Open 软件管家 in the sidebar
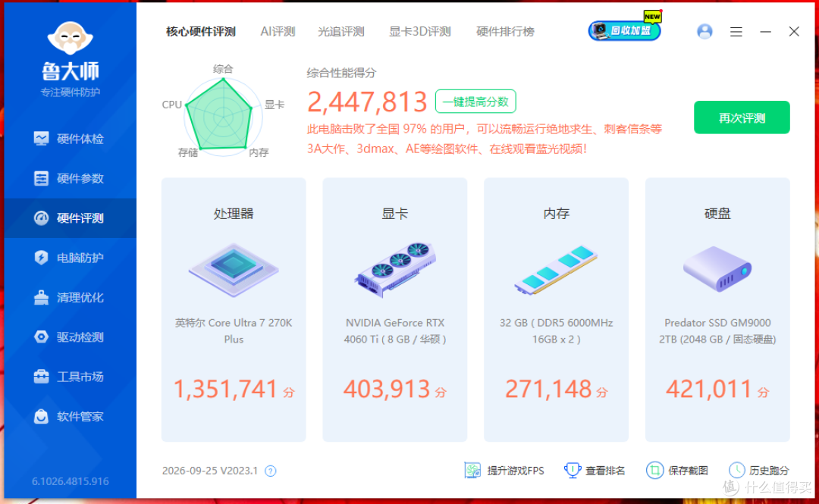Screen dimensions: 819x504 [70, 417]
